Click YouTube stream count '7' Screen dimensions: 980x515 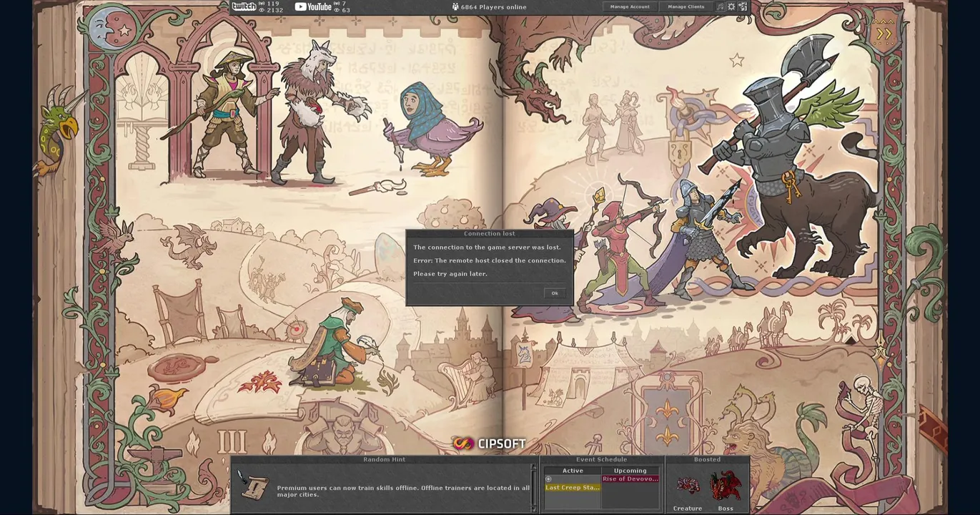click(344, 4)
